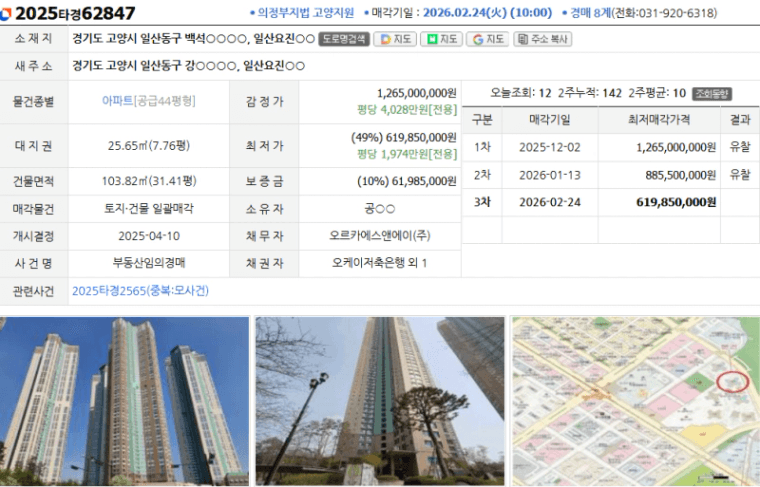This screenshot has width=760, height=487.
Task: Click the 2차 sale date 2026-01-13
Action: click(549, 174)
